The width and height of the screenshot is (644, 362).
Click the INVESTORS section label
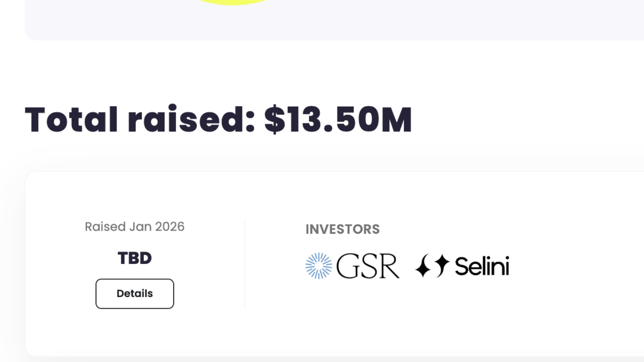coord(343,229)
